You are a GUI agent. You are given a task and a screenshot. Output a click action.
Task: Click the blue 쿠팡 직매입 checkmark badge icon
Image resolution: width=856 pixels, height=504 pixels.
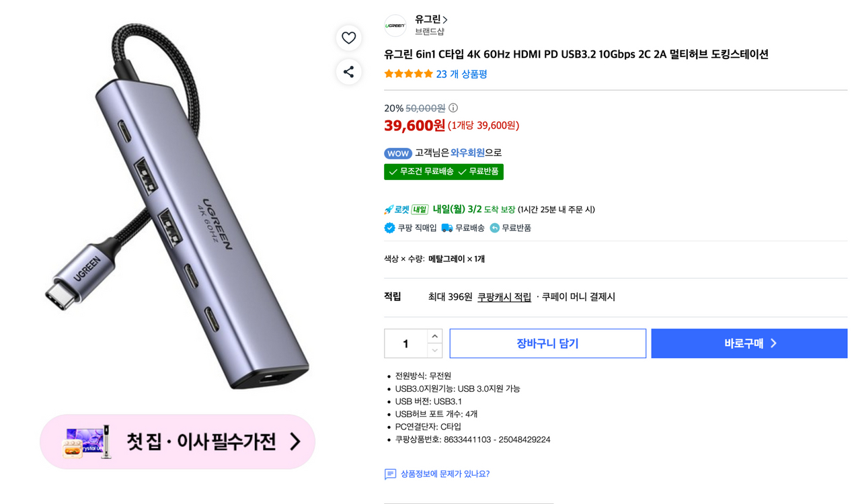[389, 228]
